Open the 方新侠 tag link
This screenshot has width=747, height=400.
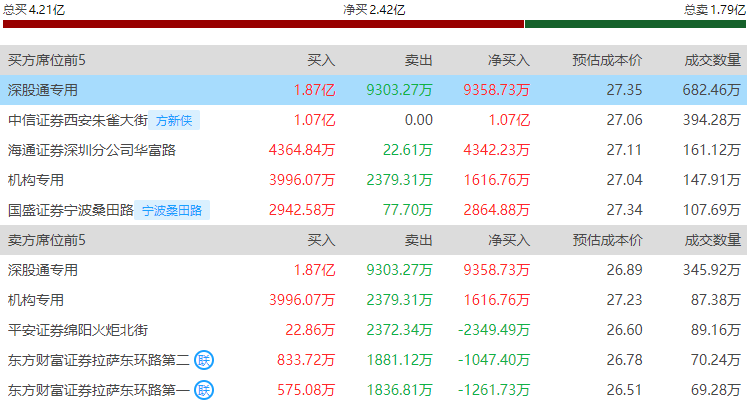coord(174,120)
